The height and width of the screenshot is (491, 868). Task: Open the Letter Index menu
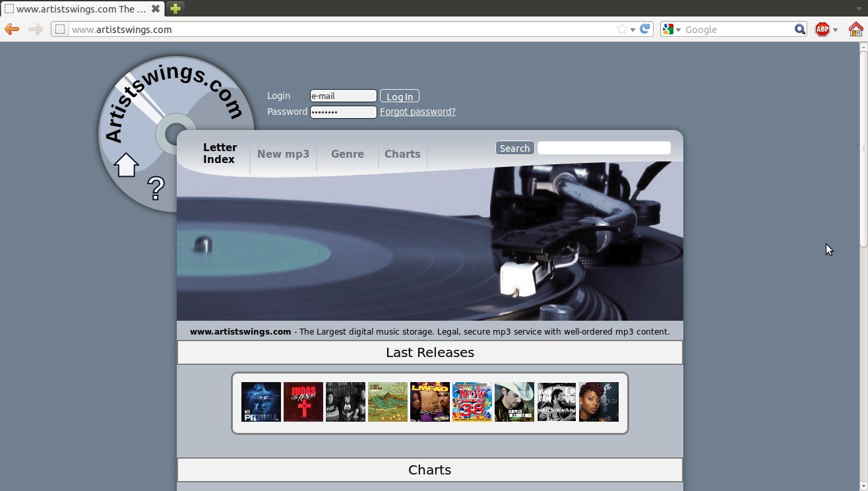[x=220, y=153]
